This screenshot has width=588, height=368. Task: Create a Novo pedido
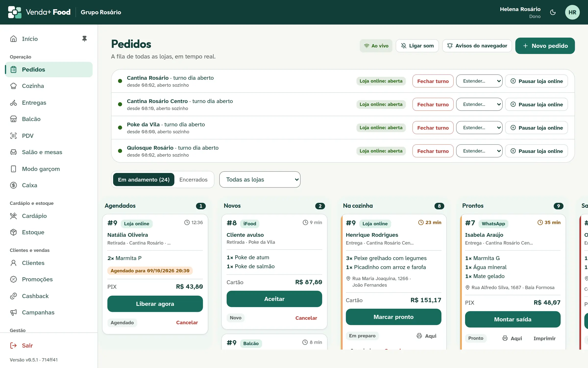click(x=545, y=46)
